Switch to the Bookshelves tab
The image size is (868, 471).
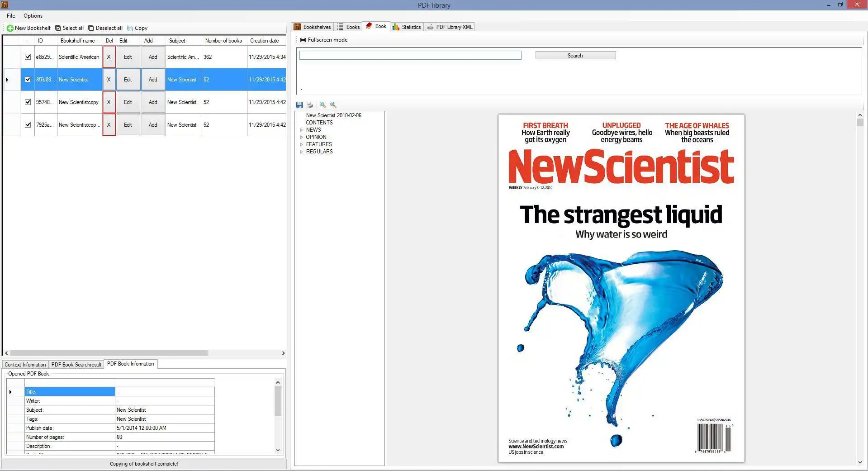pos(313,27)
